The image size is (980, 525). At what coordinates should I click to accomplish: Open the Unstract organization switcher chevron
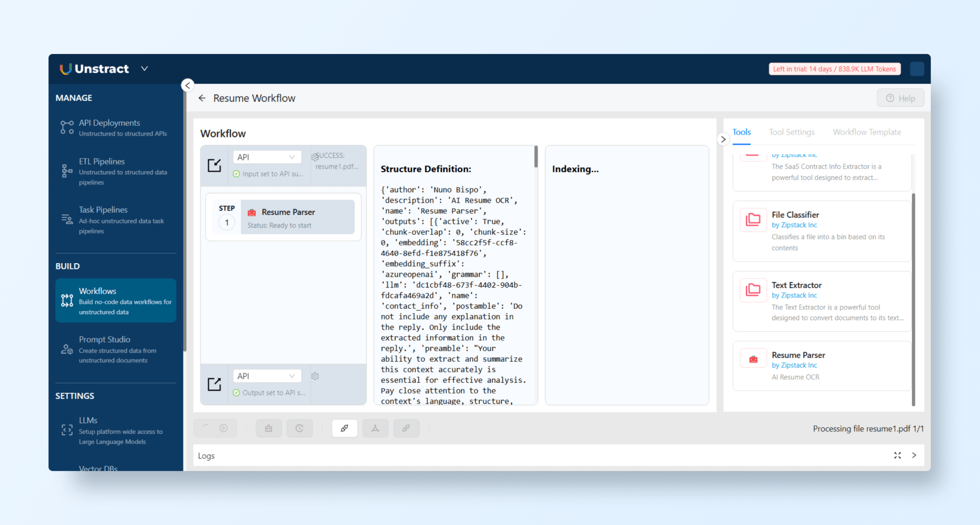pos(144,68)
